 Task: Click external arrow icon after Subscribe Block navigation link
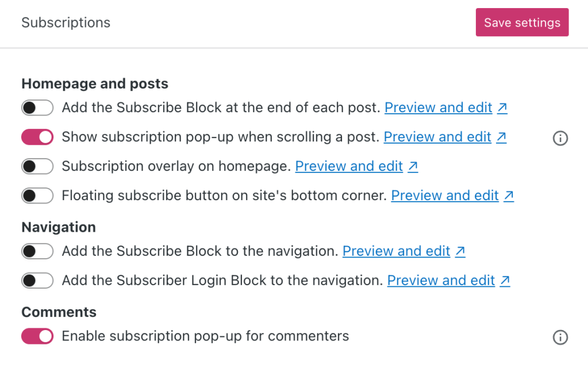[x=460, y=251]
